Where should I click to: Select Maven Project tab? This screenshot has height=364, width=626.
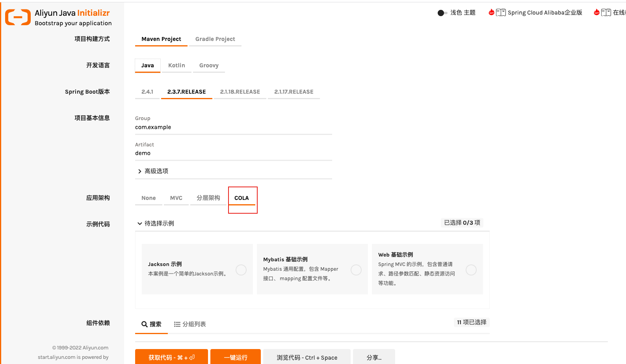click(x=161, y=39)
